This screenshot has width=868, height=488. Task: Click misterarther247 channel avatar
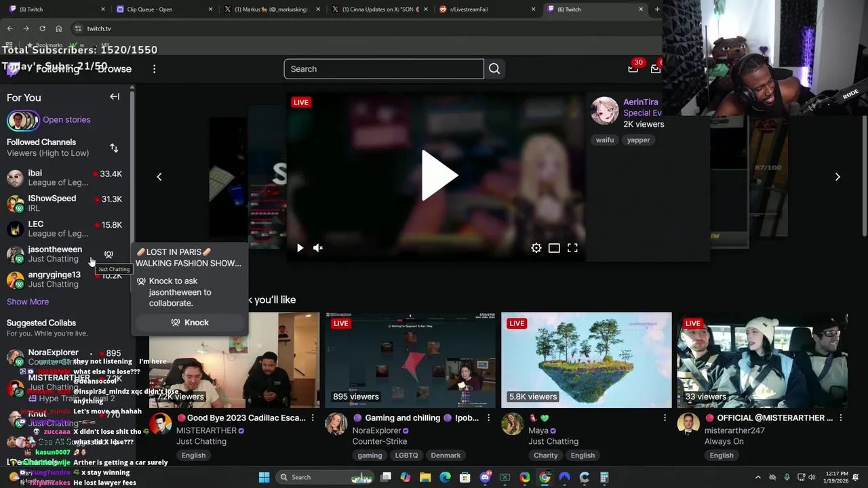688,424
